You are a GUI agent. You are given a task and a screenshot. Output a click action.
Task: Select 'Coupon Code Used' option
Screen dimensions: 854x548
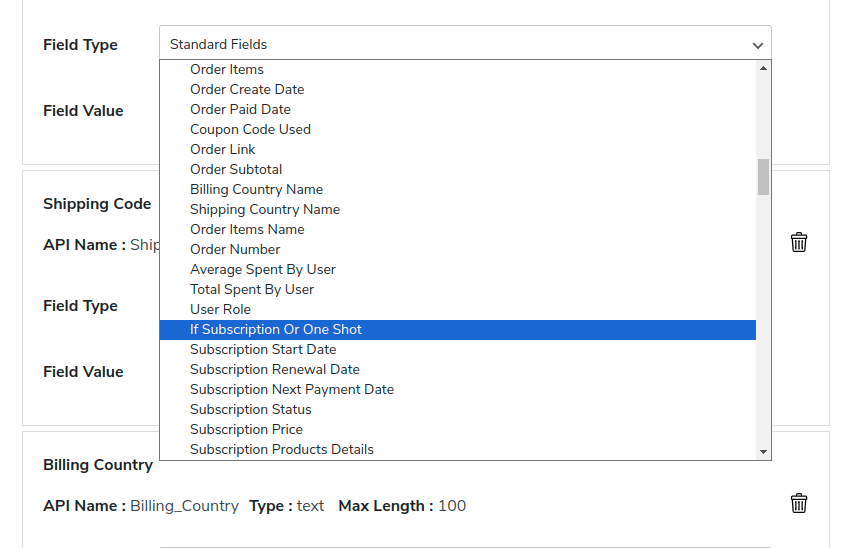[250, 129]
